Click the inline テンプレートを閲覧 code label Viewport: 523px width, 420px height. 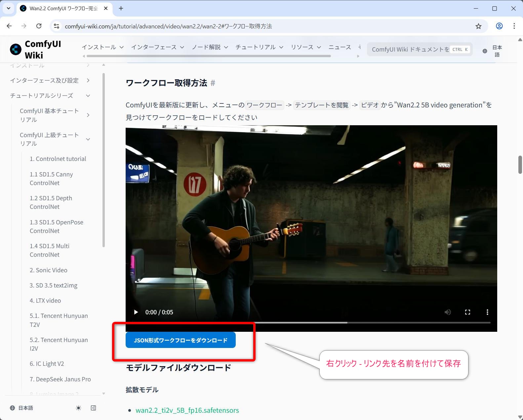coord(322,105)
